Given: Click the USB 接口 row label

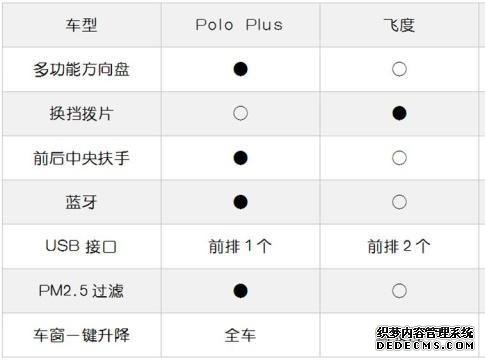Looking at the screenshot, I should [81, 246].
